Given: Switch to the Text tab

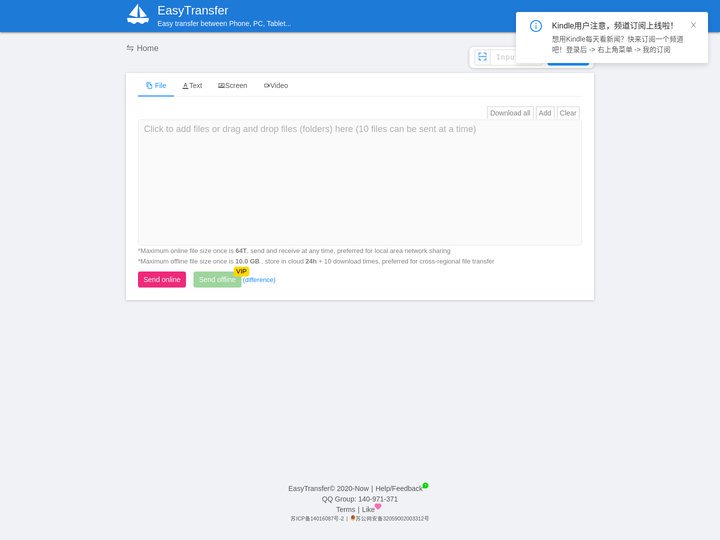Looking at the screenshot, I should click(x=192, y=85).
